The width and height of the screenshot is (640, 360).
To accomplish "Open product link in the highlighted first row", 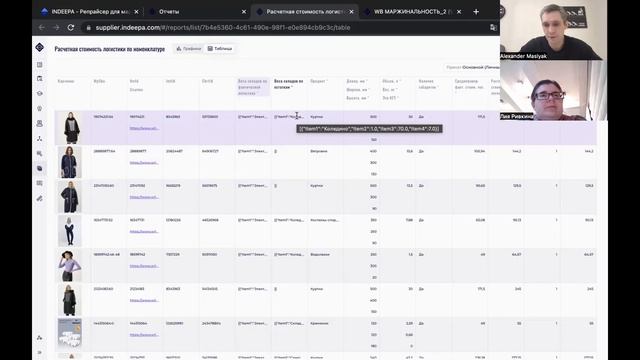I will tap(144, 128).
